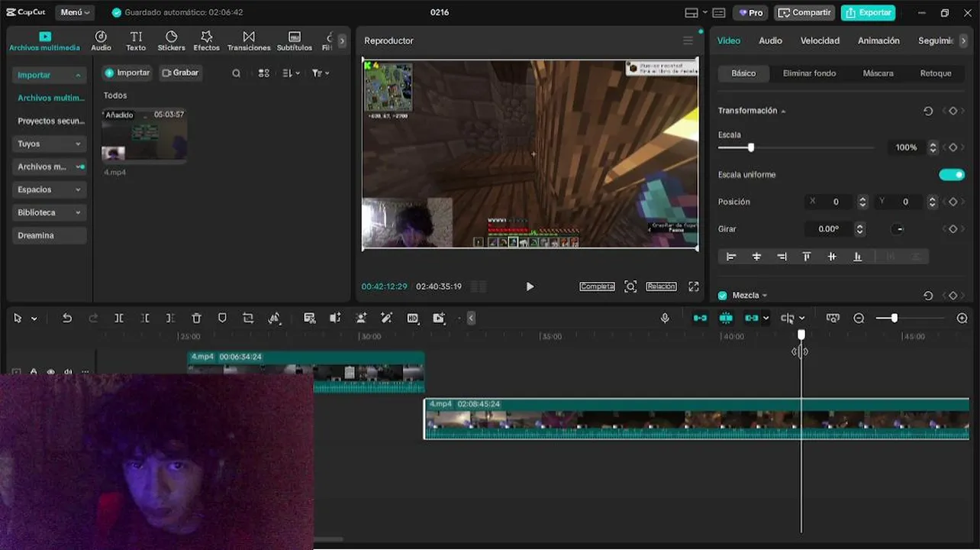Switch to the Velocidad tab

click(x=820, y=40)
